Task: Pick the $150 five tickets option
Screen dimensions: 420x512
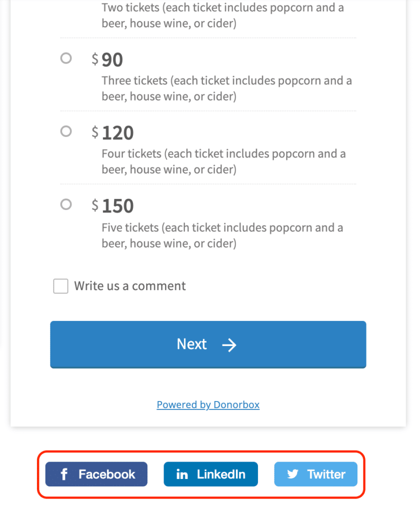Action: (x=65, y=204)
